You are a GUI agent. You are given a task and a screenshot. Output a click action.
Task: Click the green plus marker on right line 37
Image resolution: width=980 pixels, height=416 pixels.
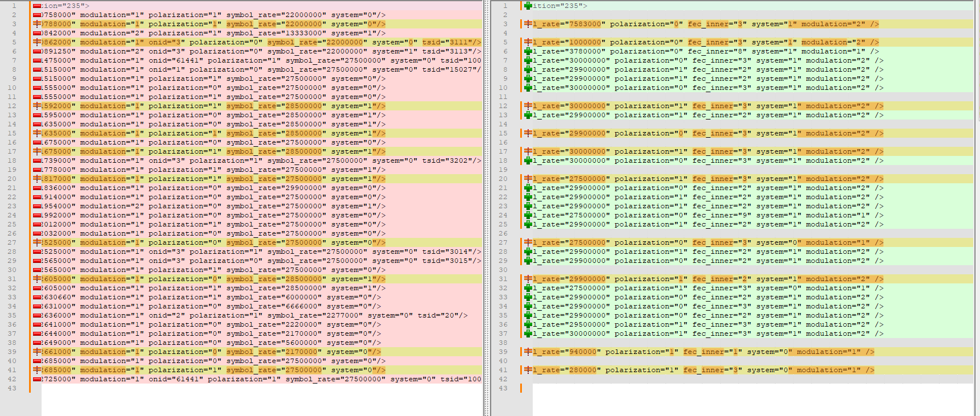(528, 333)
